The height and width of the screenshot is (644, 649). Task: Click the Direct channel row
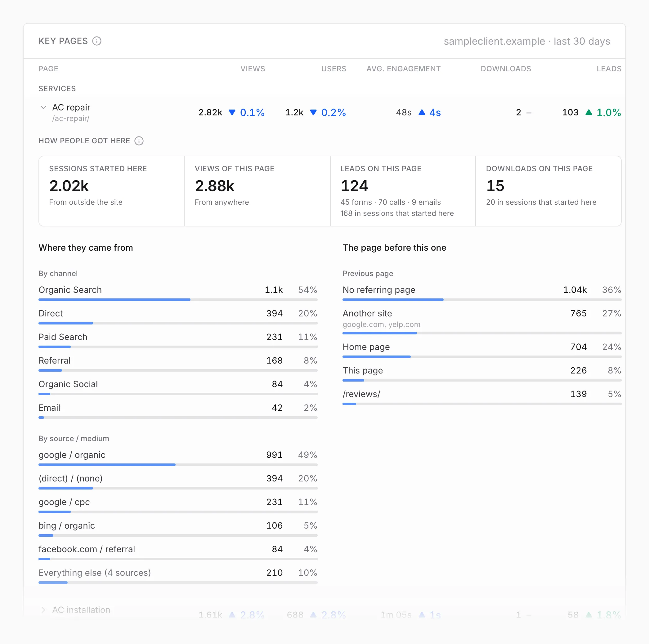tap(178, 316)
